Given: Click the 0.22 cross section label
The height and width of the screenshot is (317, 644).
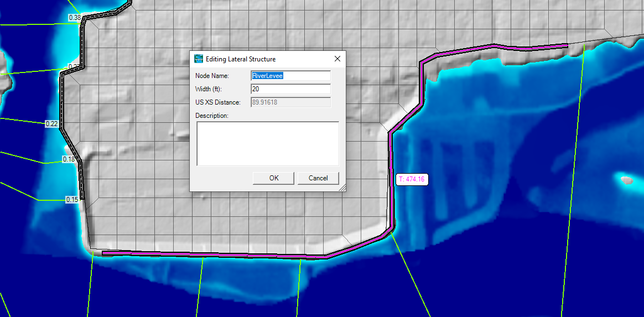Looking at the screenshot, I should click(52, 123).
